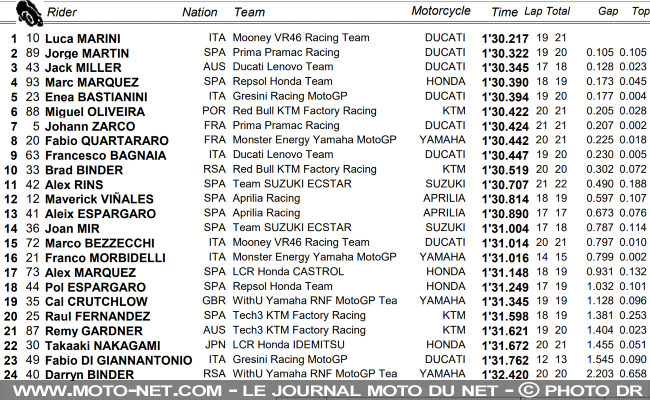Screen dimensions: 650x400
Task: Select Fabio QUARTARARO's row name
Action: point(107,141)
